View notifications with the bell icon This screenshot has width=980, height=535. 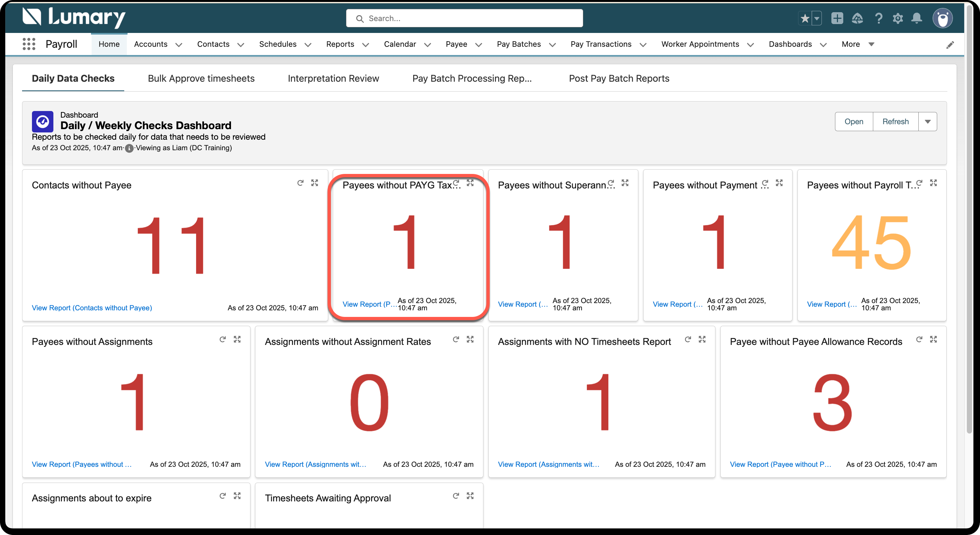(x=917, y=18)
